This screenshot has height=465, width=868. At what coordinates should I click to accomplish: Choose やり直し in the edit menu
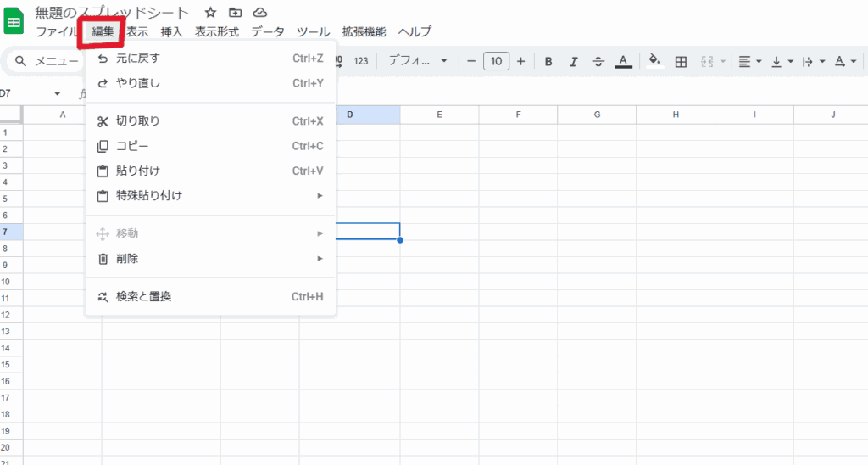coord(211,83)
